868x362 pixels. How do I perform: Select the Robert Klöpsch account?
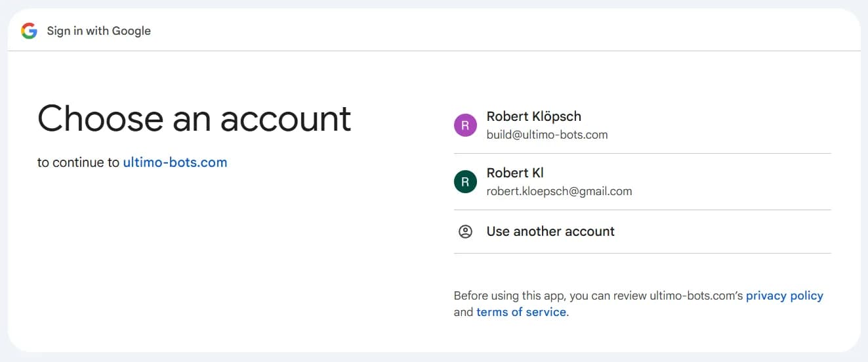[642, 125]
